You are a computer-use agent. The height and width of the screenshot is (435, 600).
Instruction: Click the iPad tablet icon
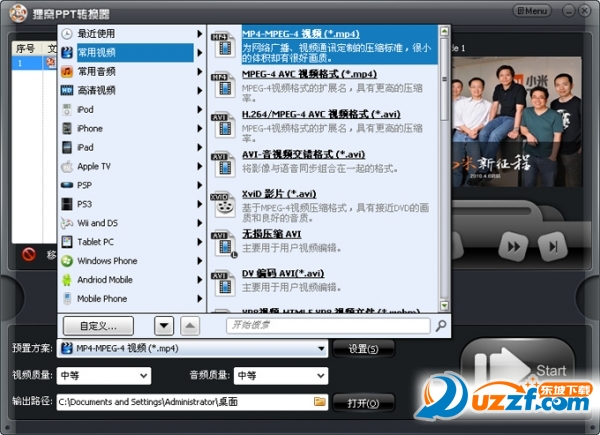point(67,147)
